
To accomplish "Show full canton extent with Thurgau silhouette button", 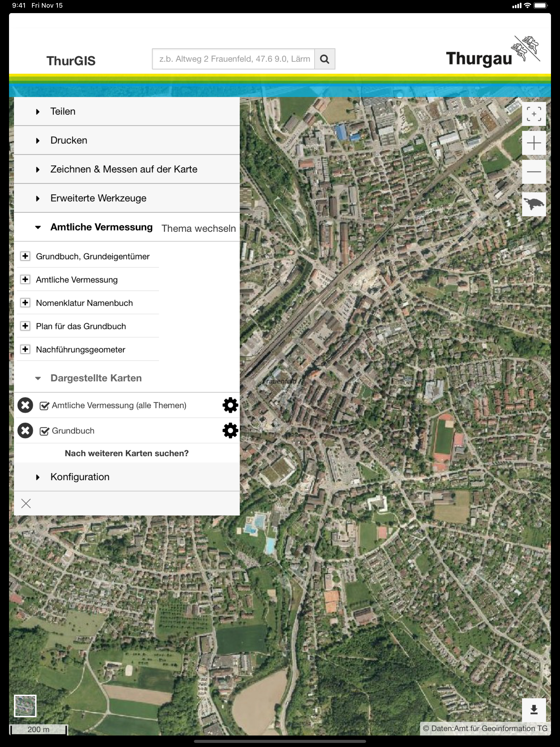I will (534, 204).
